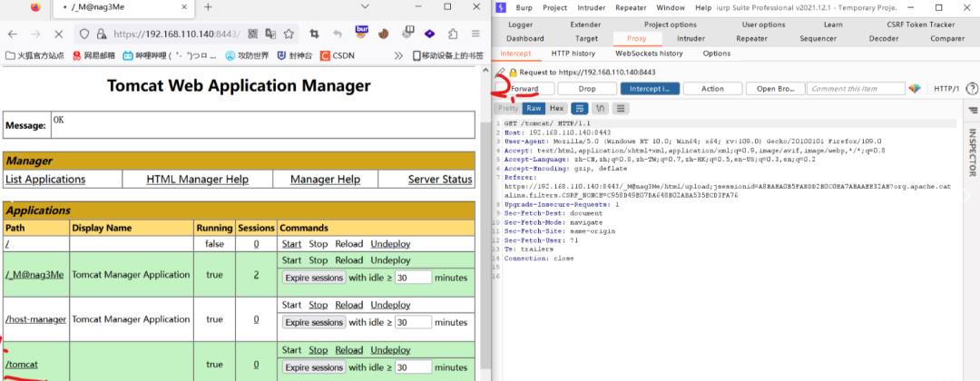980x381 pixels.
Task: Open the List Applications link
Action: [x=45, y=180]
